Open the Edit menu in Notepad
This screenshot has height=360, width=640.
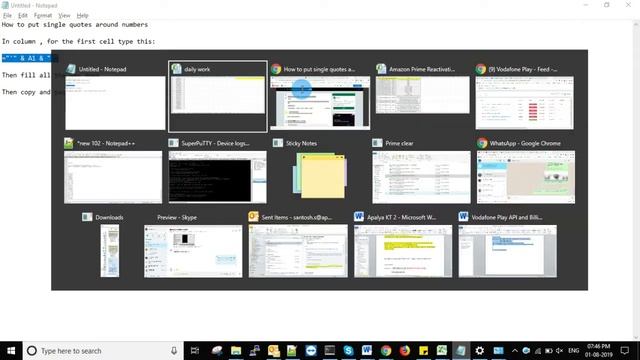pyautogui.click(x=23, y=16)
